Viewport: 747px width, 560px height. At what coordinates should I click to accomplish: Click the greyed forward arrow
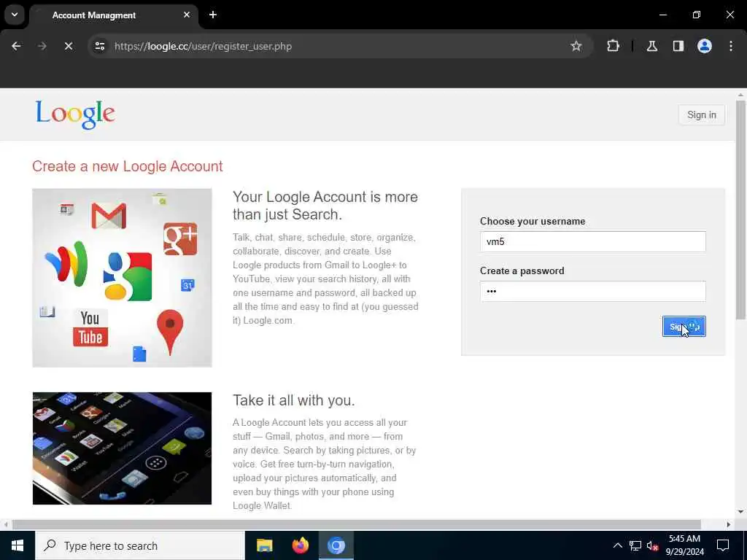42,46
